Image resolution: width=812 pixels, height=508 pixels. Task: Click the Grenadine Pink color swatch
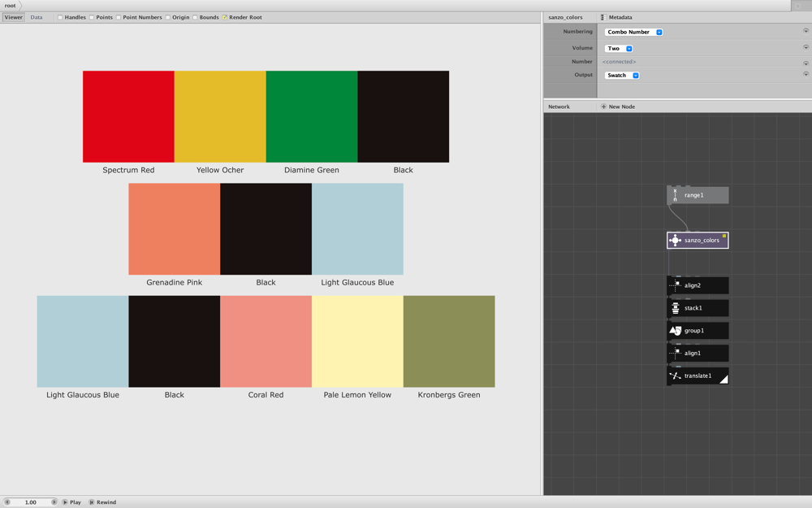[175, 229]
